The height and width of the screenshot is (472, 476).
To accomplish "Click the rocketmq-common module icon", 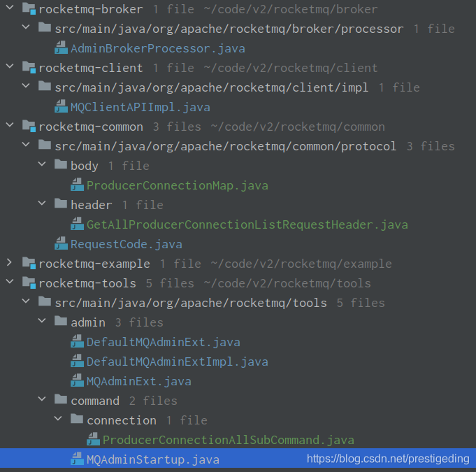I will click(x=29, y=126).
